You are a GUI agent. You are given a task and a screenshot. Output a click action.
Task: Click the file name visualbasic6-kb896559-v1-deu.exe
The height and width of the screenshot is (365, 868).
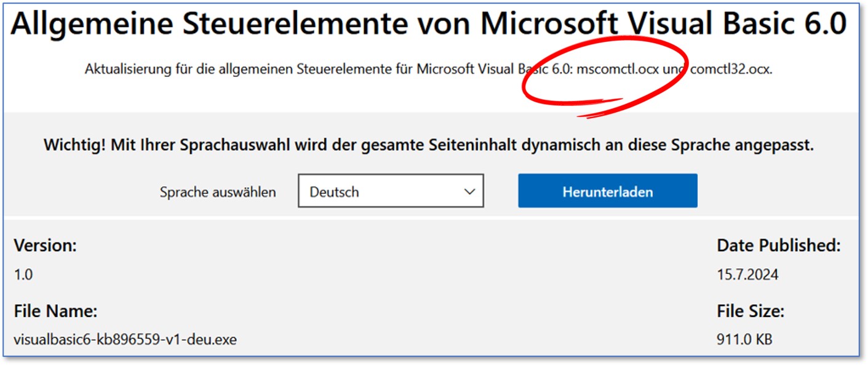point(125,339)
